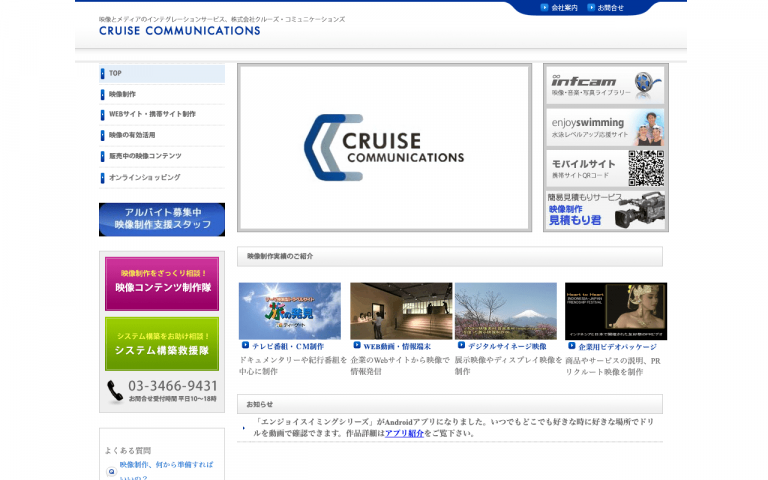Click blue marker beside 映像の有効活用
Viewport: 768px width, 480px height.
102,135
